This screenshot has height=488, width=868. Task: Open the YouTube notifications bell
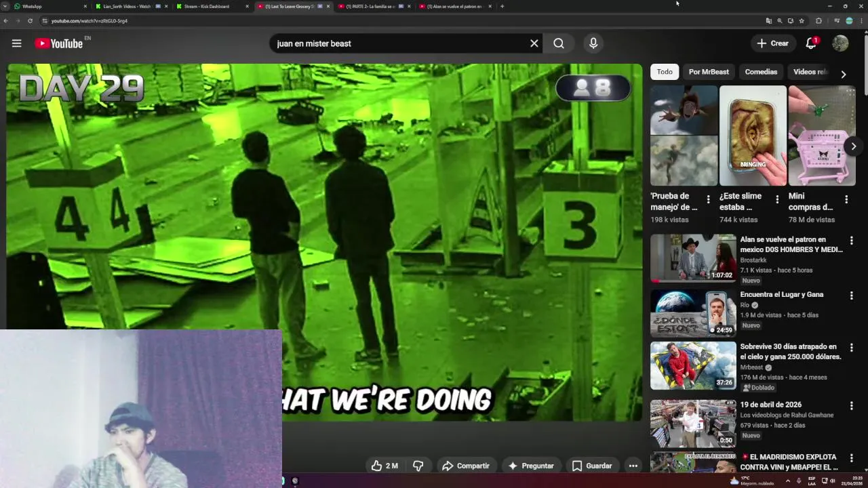tap(811, 43)
